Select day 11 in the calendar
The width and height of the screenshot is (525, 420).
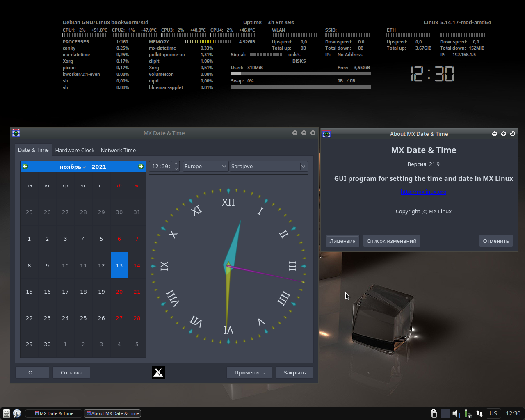point(83,265)
